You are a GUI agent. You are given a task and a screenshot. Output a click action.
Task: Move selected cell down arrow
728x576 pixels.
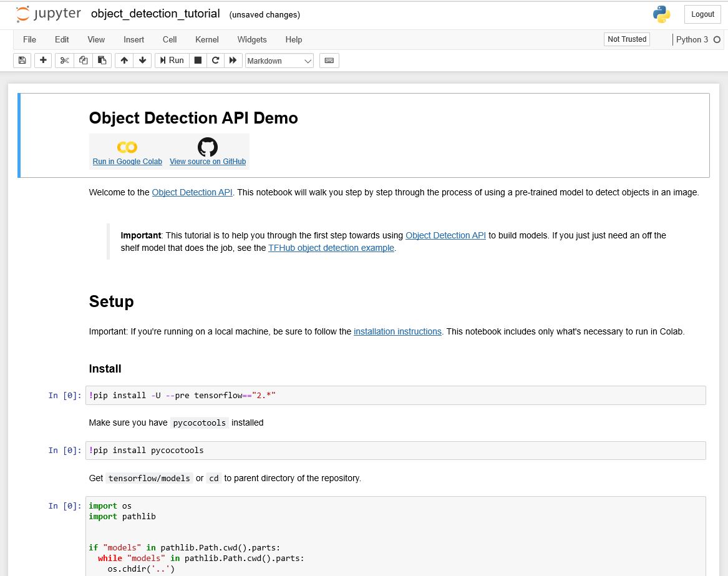(142, 61)
